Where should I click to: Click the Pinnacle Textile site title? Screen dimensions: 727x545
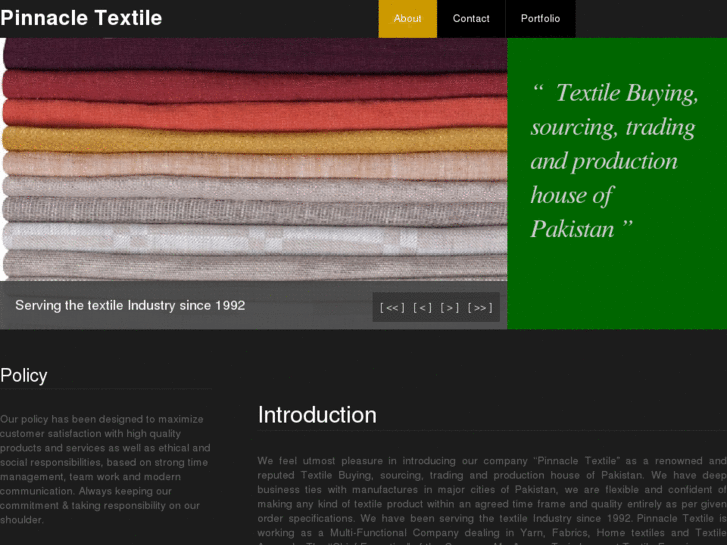coord(81,18)
